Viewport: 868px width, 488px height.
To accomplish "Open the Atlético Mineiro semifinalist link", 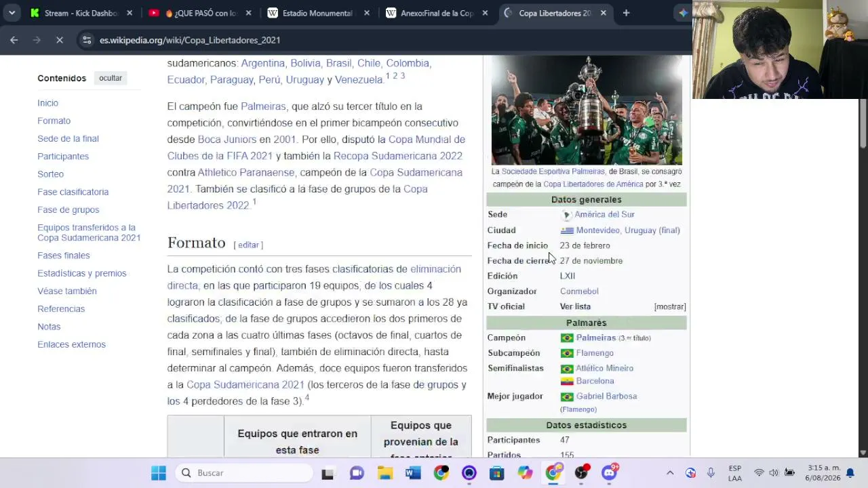I will tap(604, 369).
